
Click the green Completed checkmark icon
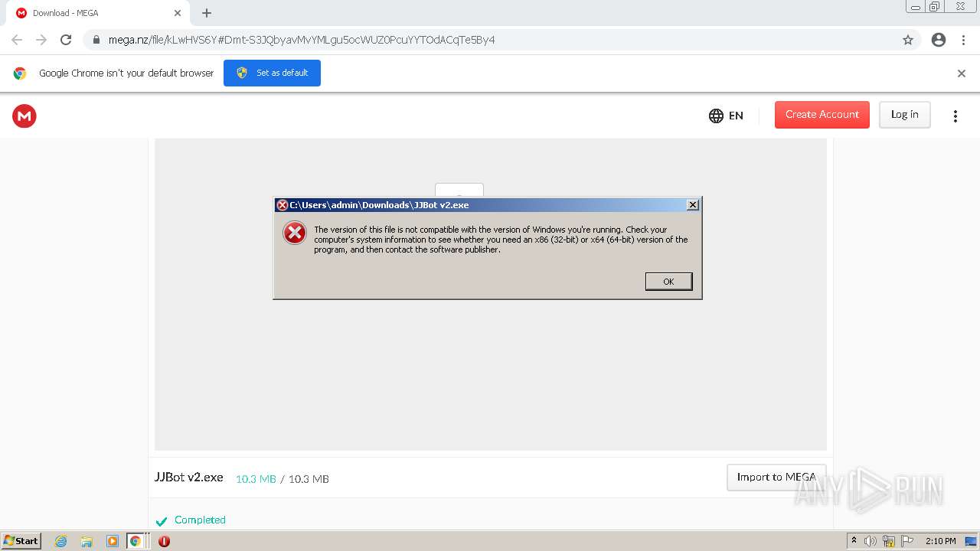162,521
